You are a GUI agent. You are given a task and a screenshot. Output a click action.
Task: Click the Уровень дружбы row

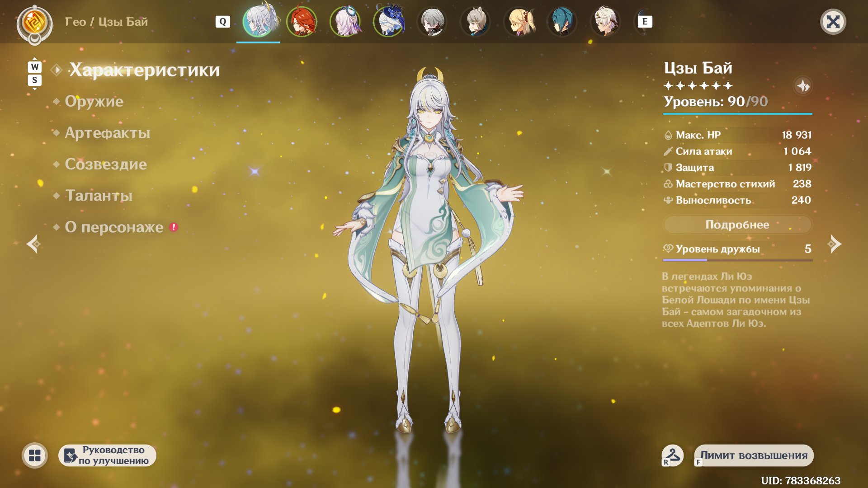click(x=738, y=249)
